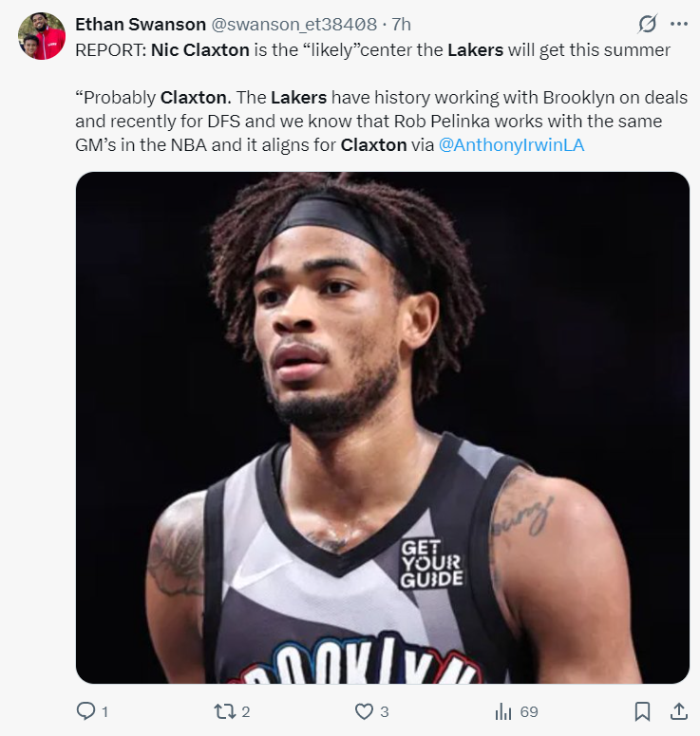Click the reply count of 1

(x=104, y=711)
